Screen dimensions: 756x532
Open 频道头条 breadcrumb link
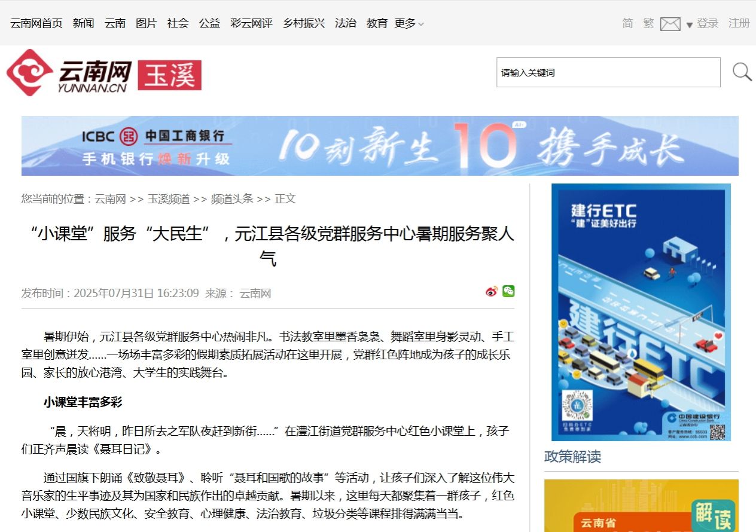tap(232, 199)
